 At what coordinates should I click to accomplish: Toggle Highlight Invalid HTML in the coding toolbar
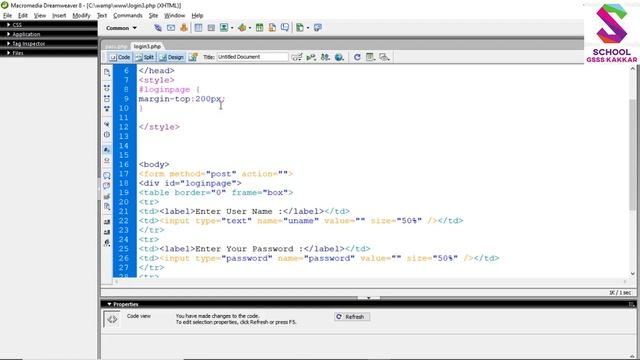[107, 160]
